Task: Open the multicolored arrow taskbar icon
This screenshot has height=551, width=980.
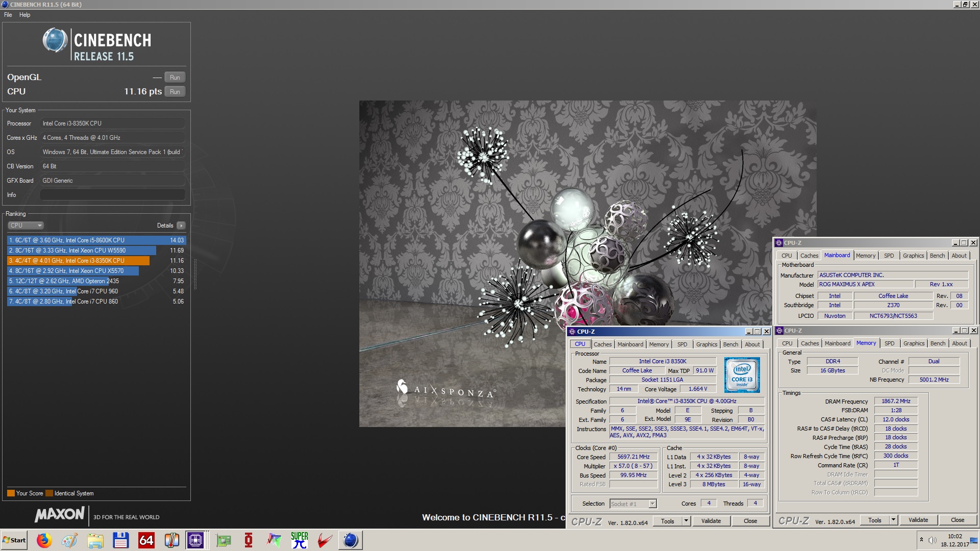Action: [x=274, y=540]
